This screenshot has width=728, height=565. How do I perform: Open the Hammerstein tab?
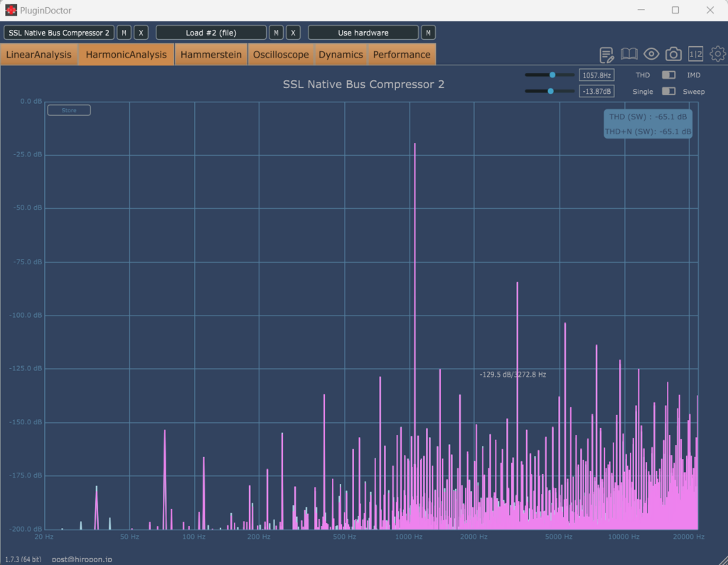click(x=211, y=54)
